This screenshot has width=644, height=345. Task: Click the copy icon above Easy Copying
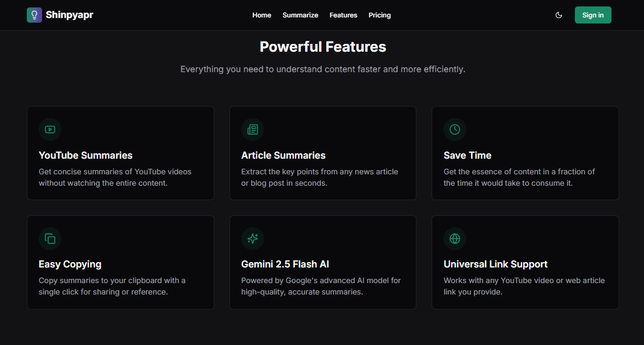[x=50, y=239]
